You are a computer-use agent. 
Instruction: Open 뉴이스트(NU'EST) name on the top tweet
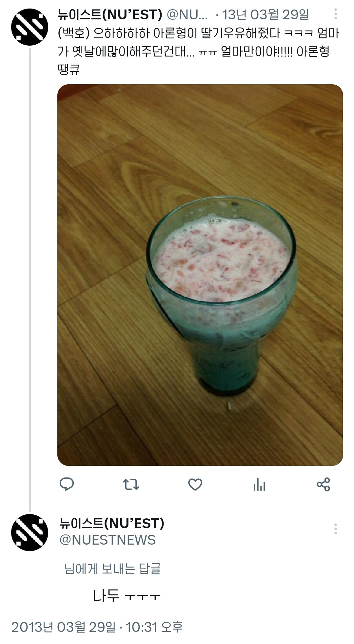pyautogui.click(x=110, y=14)
